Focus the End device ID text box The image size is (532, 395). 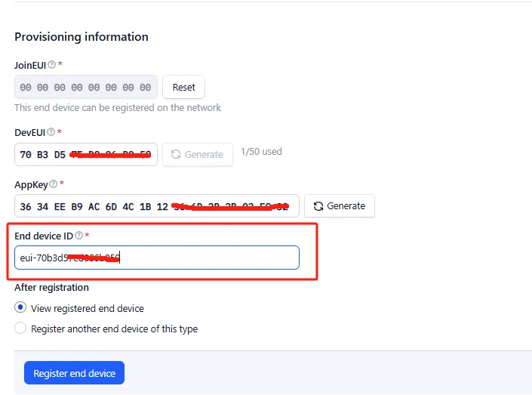tap(204, 258)
